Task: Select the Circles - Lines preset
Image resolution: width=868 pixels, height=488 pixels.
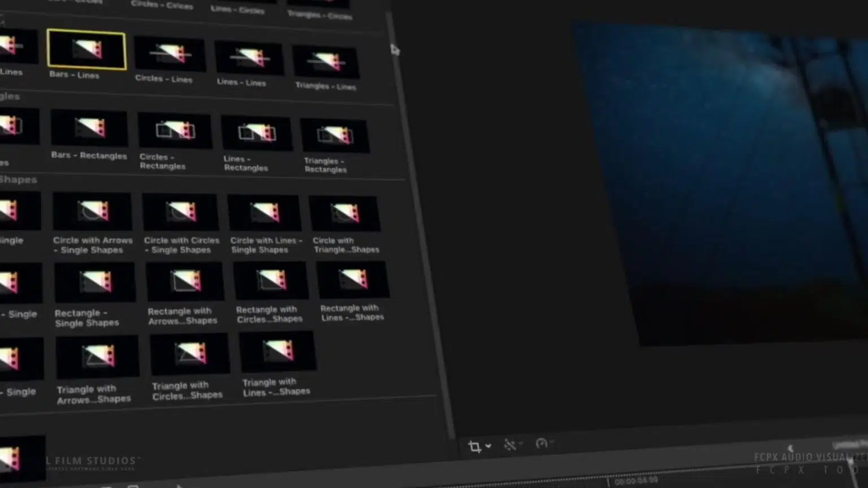Action: point(170,54)
